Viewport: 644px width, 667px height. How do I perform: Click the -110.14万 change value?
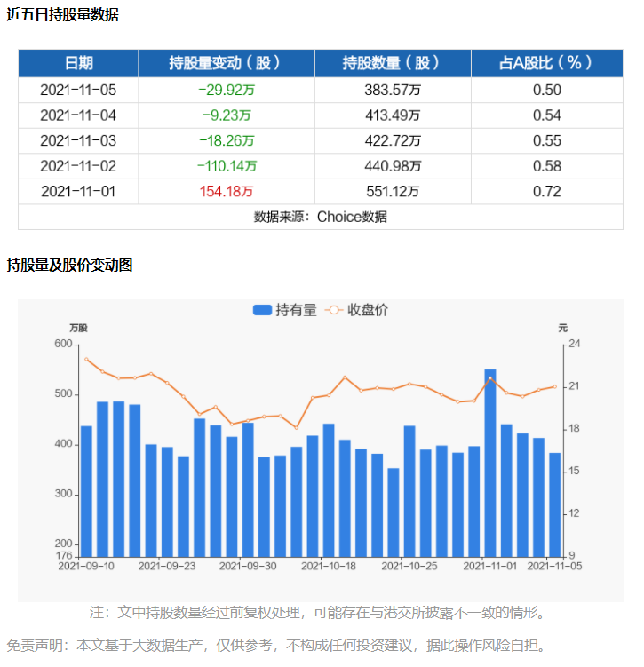point(227,166)
